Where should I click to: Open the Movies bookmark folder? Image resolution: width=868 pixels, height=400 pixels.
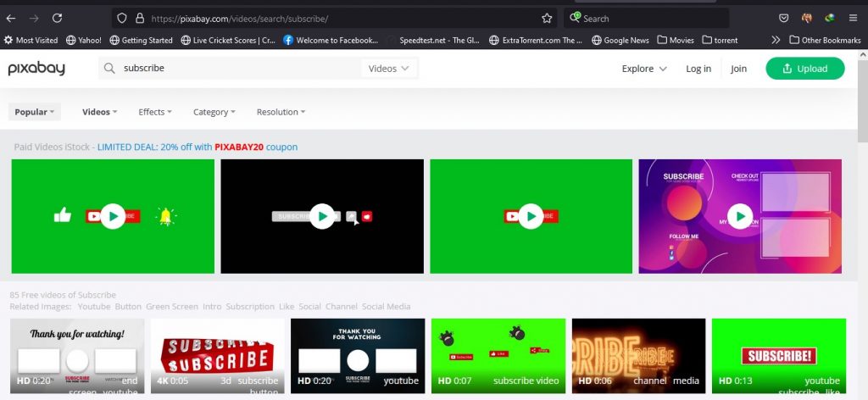[x=676, y=40]
